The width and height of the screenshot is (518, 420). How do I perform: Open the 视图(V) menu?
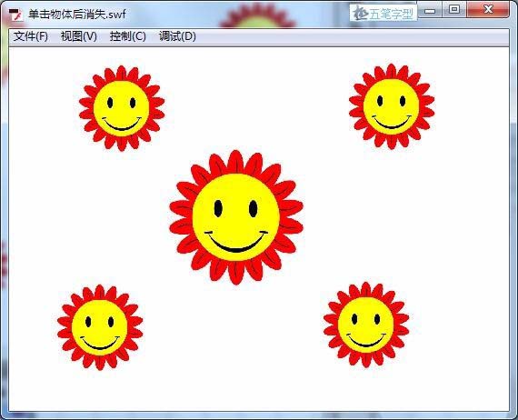[x=79, y=36]
